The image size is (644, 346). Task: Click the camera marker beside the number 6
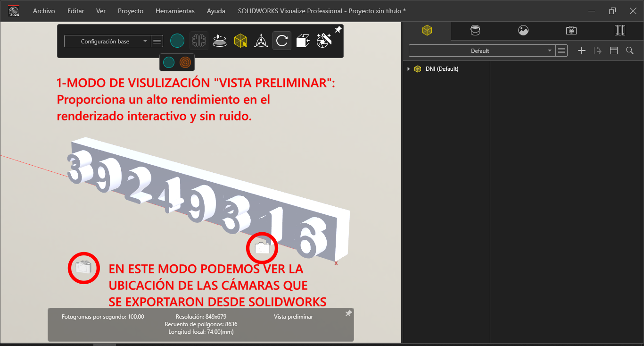[x=262, y=247]
